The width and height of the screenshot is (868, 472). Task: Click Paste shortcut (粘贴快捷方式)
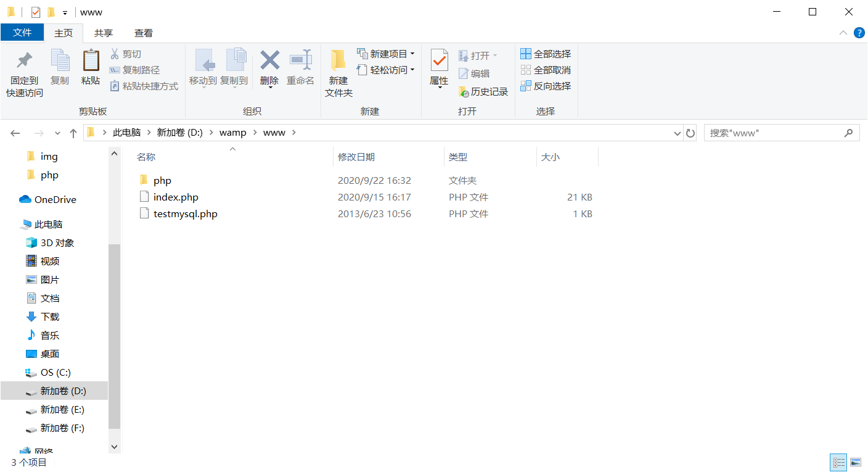[144, 86]
